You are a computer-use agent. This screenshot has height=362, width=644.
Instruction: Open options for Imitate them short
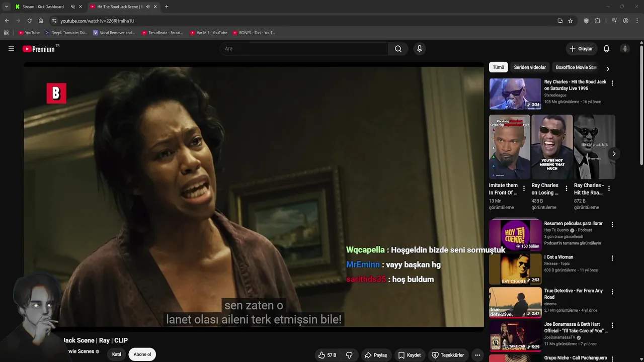pos(524,189)
